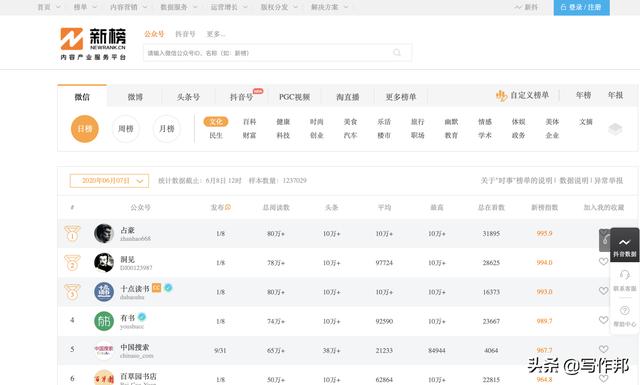Open the 年榜 link

pos(583,95)
